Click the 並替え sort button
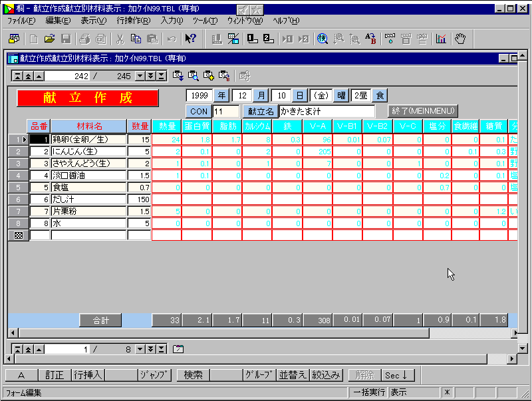532x401 pixels. 293,375
